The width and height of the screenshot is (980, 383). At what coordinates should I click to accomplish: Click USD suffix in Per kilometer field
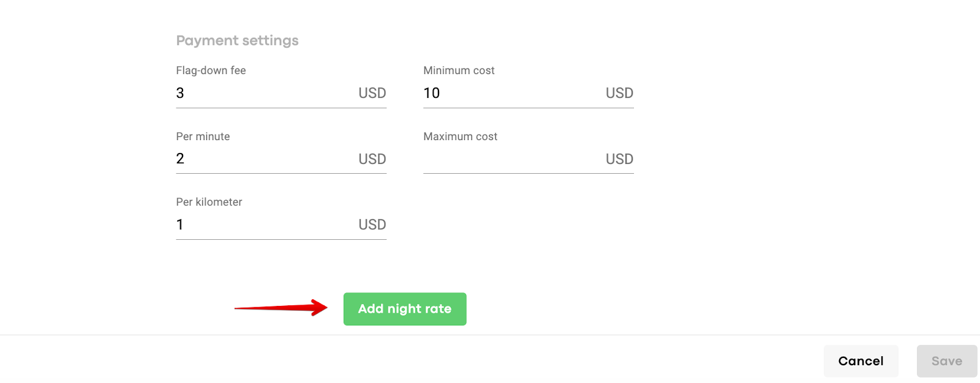[372, 225]
